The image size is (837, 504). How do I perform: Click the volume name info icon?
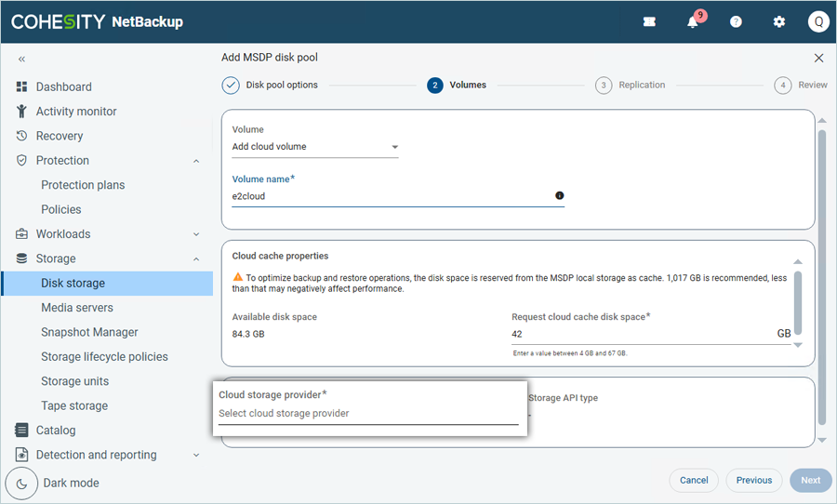point(559,196)
